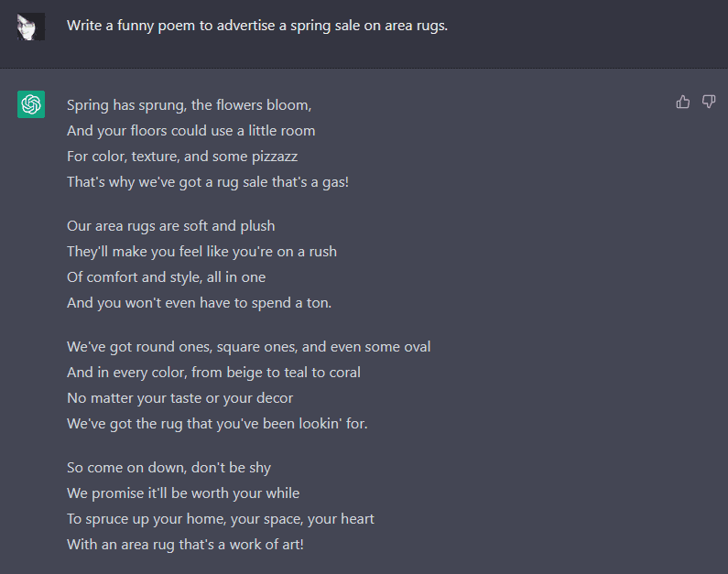Click the line listing round, square, and oval rugs
Image resolution: width=728 pixels, height=574 pixels.
pos(248,347)
